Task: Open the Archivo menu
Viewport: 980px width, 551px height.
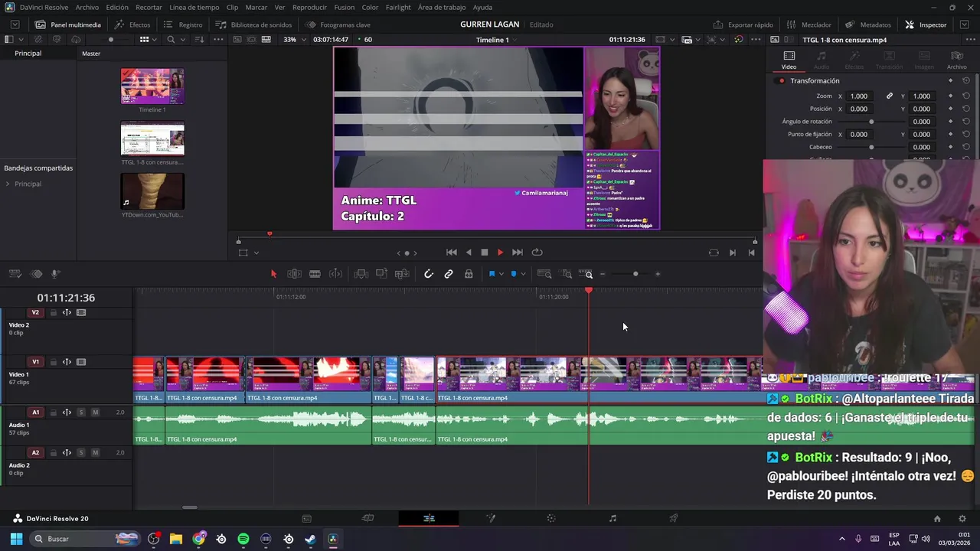Action: tap(87, 7)
